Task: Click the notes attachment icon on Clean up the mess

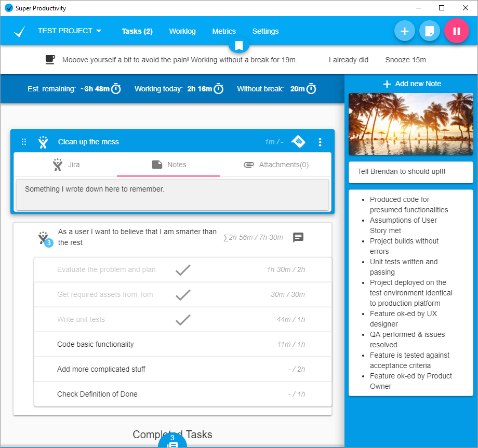Action: coord(299,141)
